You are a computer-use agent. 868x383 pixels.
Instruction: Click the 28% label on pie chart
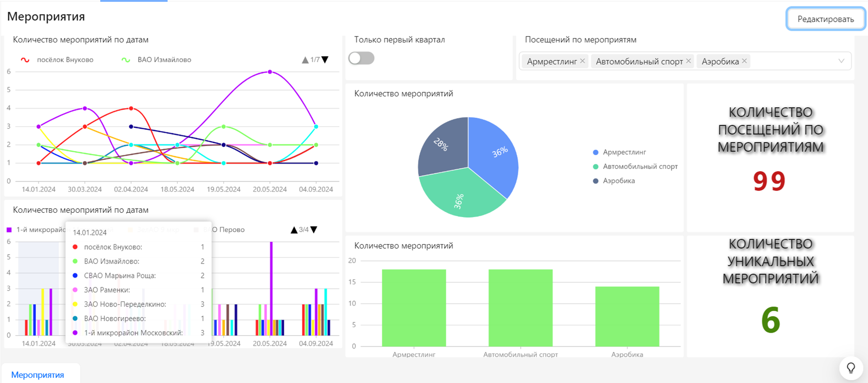point(441,145)
